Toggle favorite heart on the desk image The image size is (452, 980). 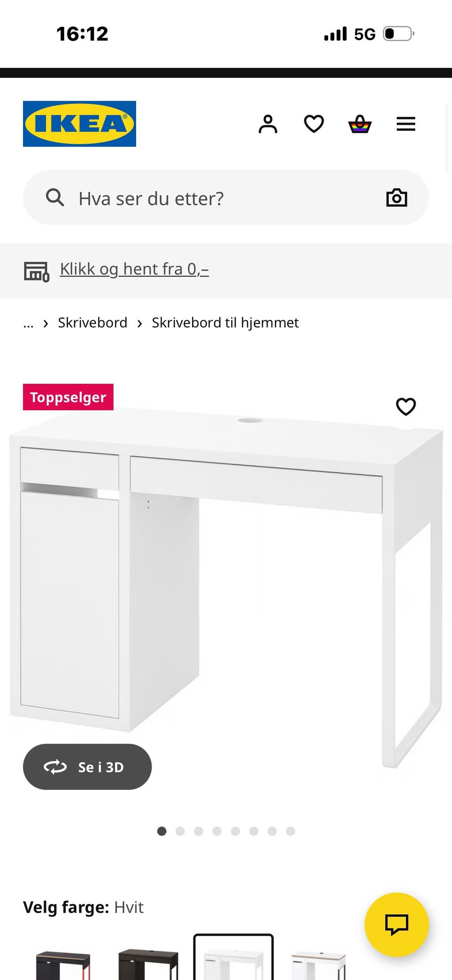click(x=406, y=406)
